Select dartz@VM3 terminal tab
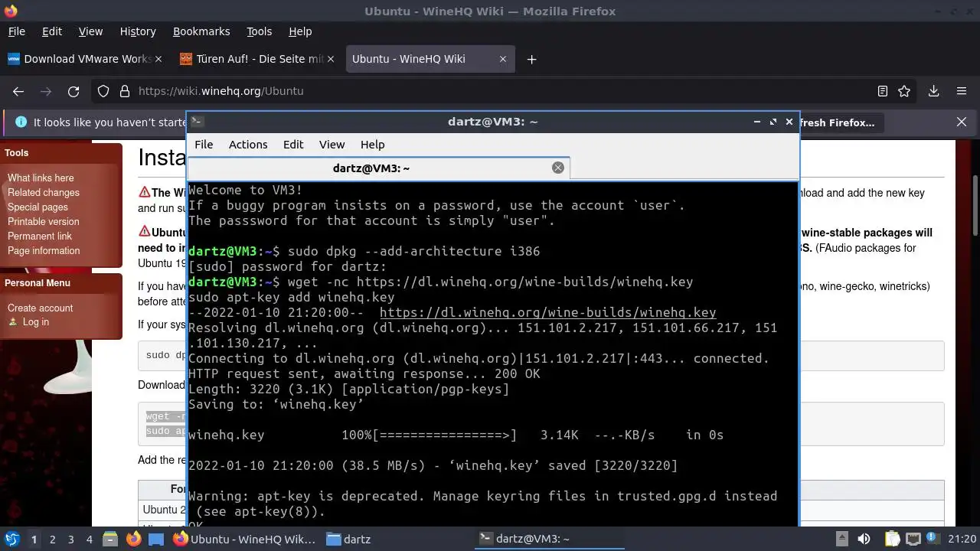The width and height of the screenshot is (980, 551). point(379,168)
